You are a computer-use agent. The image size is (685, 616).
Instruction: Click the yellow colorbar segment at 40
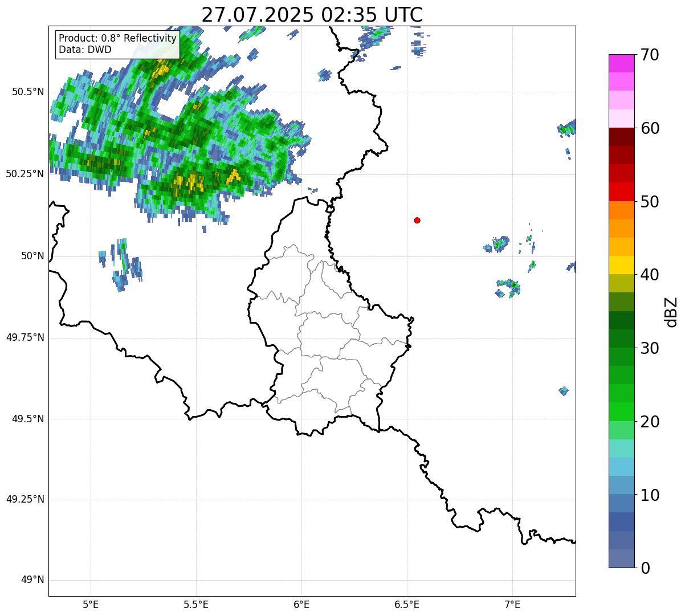click(x=622, y=265)
